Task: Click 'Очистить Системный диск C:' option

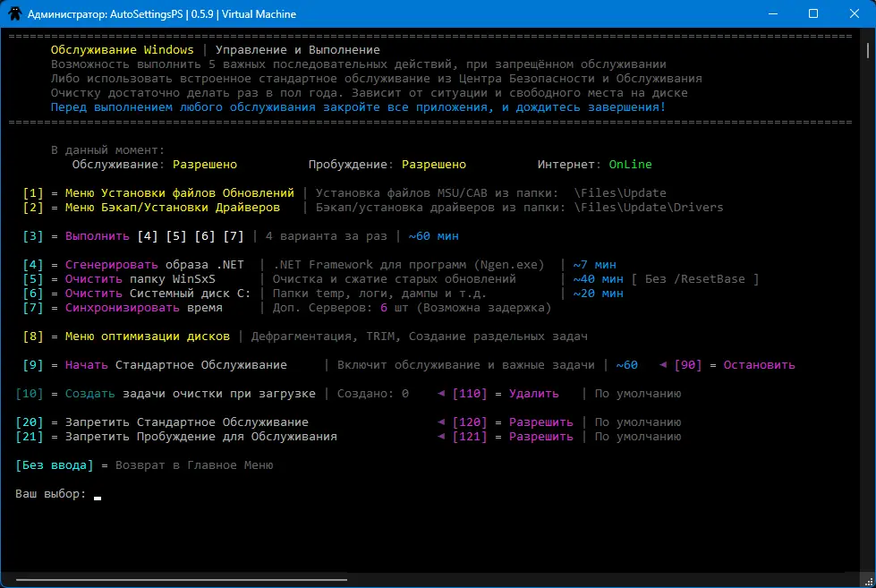Action: [x=158, y=294]
